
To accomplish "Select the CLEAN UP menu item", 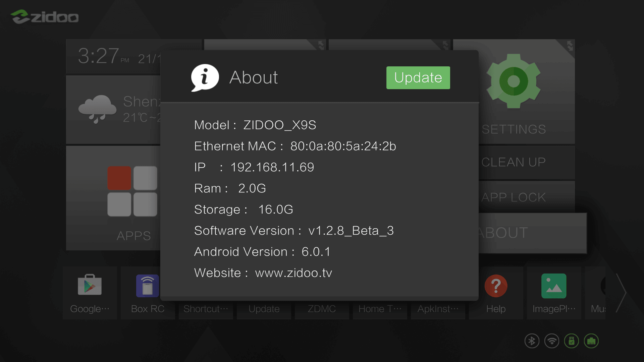I will point(527,162).
